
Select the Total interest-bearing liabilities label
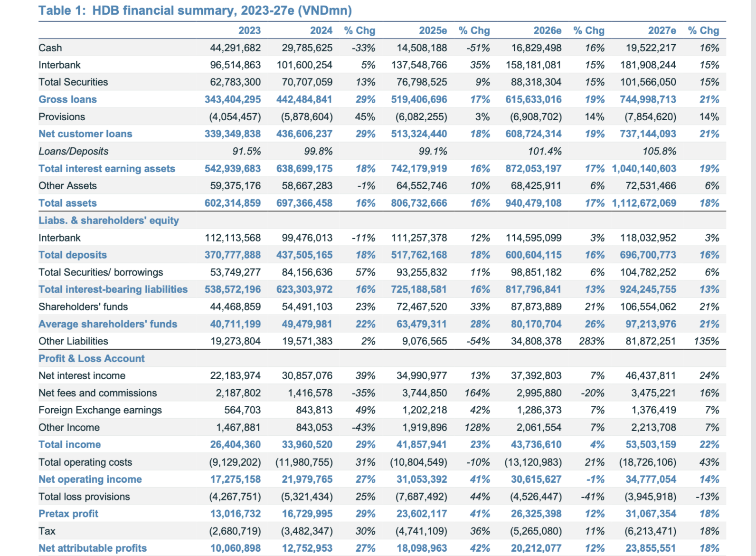point(113,289)
